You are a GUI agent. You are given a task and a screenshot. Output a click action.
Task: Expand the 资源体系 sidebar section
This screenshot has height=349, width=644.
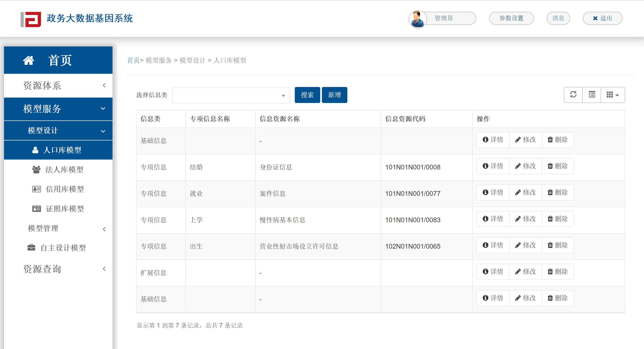point(104,85)
